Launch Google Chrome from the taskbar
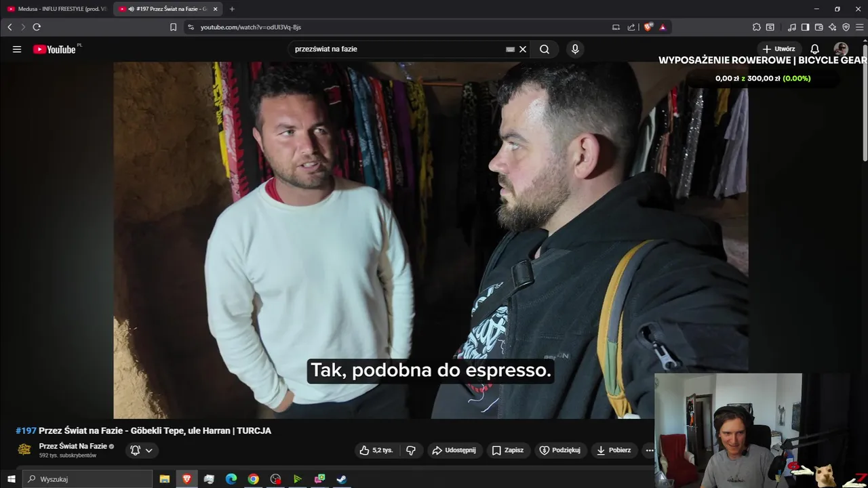868x488 pixels. click(x=253, y=479)
